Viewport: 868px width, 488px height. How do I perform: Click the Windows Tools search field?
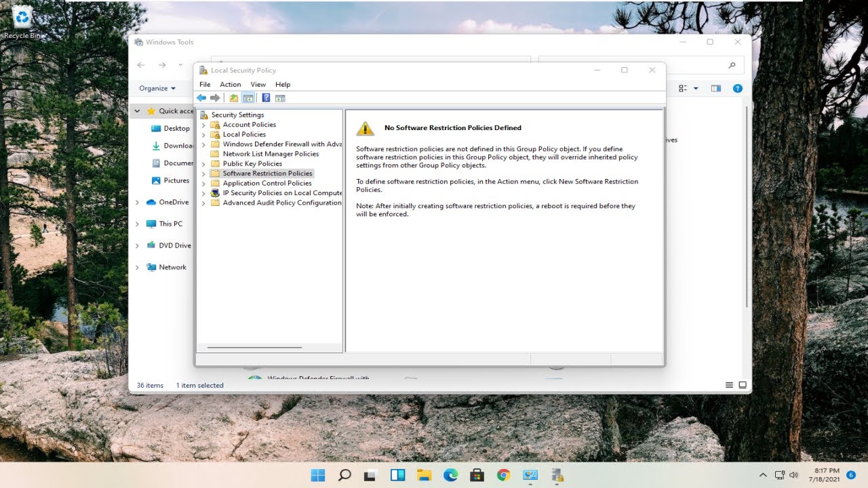click(x=641, y=65)
